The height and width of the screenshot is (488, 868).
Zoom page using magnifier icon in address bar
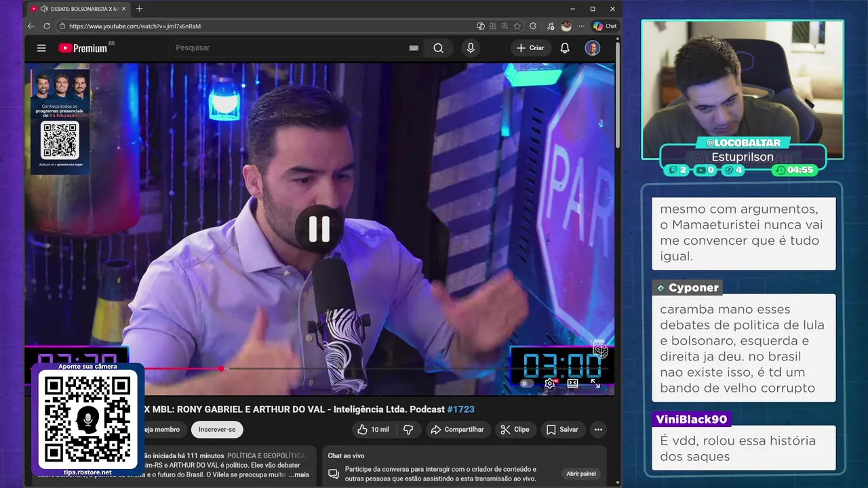click(505, 26)
